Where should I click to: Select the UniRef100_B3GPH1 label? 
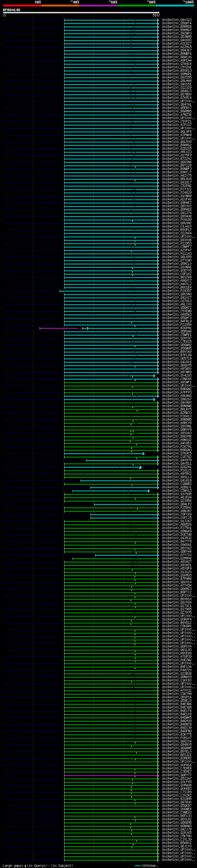click(177, 328)
